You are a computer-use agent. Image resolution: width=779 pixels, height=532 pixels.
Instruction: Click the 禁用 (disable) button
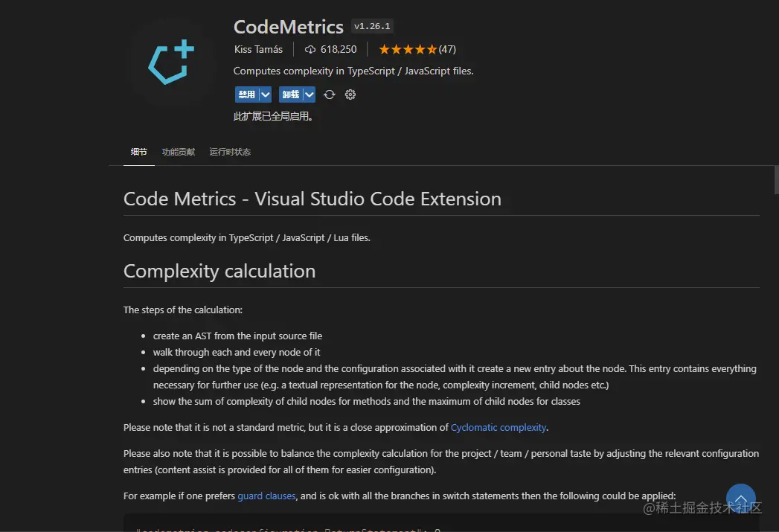(247, 94)
